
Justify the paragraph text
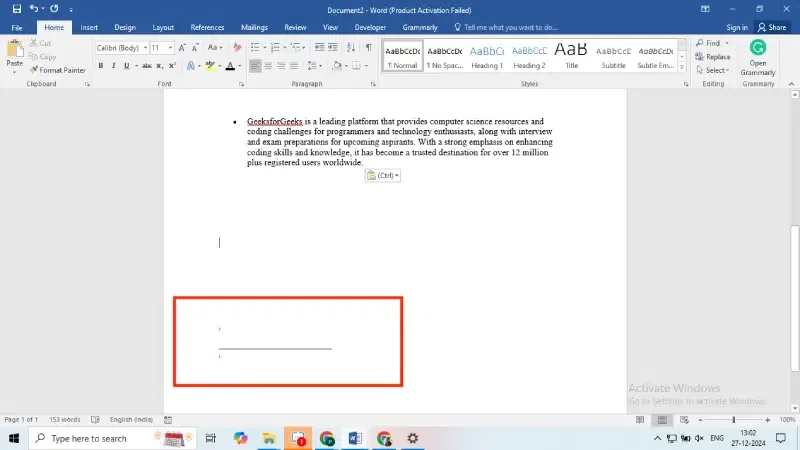point(294,66)
